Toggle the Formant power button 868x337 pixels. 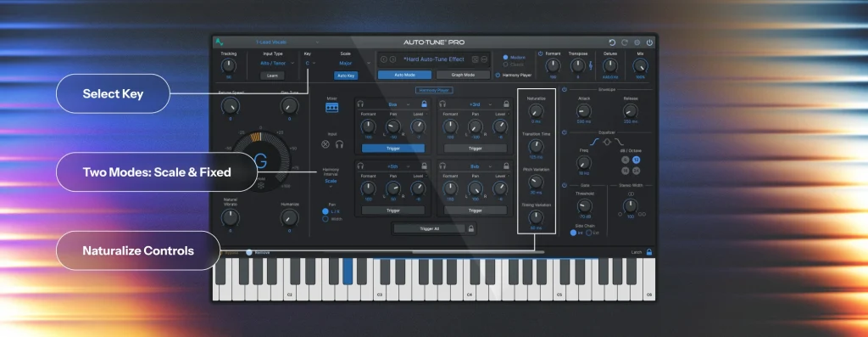541,53
